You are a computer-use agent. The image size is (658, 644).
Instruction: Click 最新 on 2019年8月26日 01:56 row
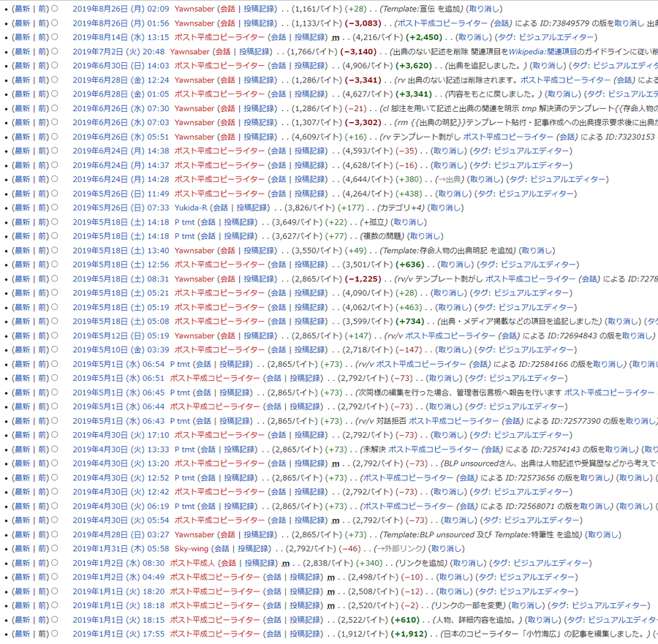[22, 23]
